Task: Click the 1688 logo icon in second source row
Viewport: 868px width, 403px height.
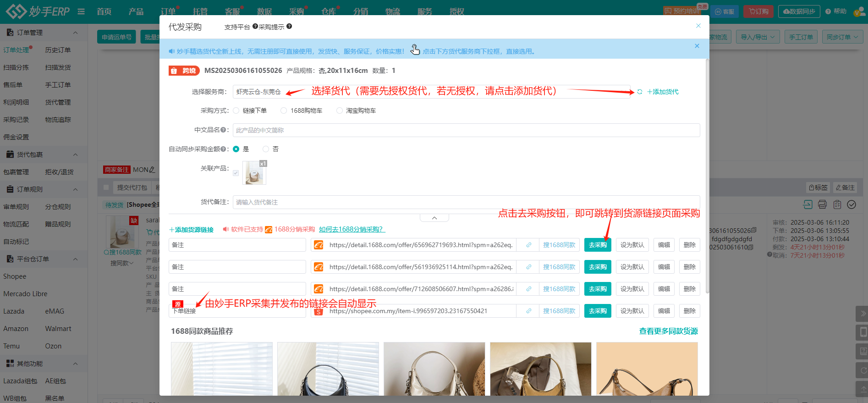Action: pyautogui.click(x=319, y=267)
